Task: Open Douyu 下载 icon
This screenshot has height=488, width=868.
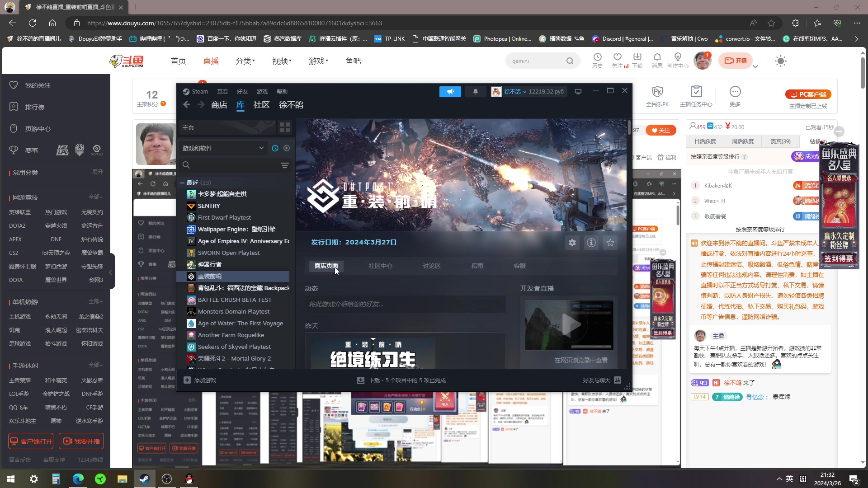Action: tap(637, 61)
